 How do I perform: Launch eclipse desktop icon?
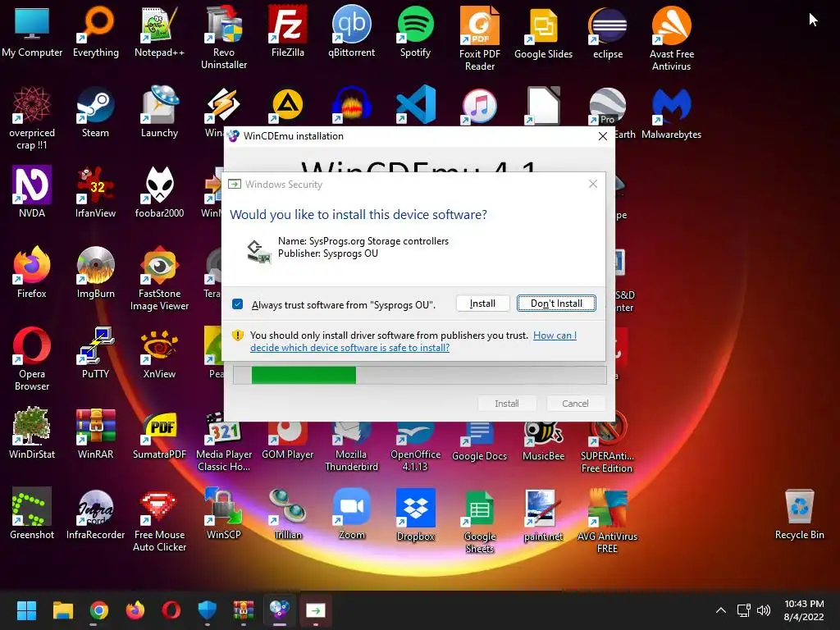(608, 33)
